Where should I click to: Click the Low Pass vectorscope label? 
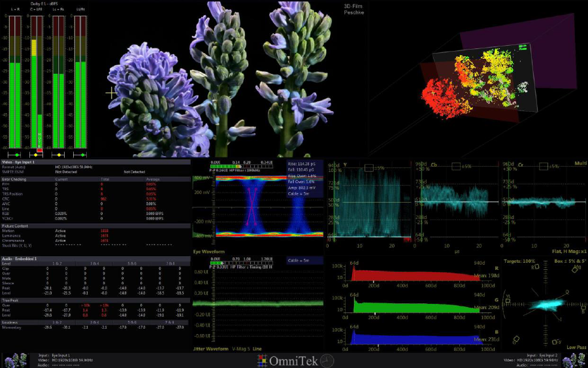pyautogui.click(x=576, y=347)
